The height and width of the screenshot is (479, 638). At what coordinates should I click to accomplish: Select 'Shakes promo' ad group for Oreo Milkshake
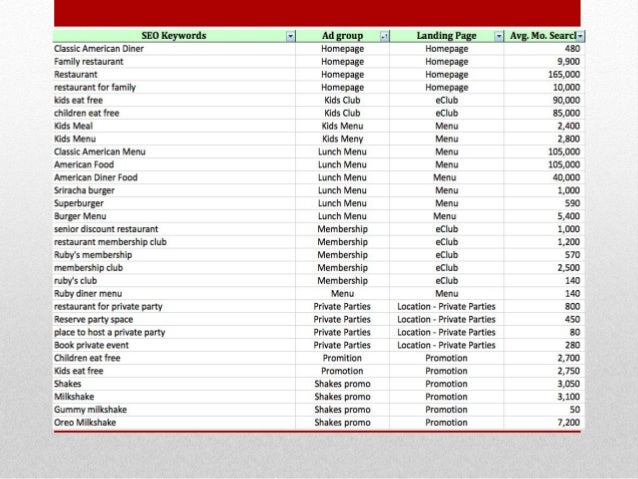click(x=343, y=422)
